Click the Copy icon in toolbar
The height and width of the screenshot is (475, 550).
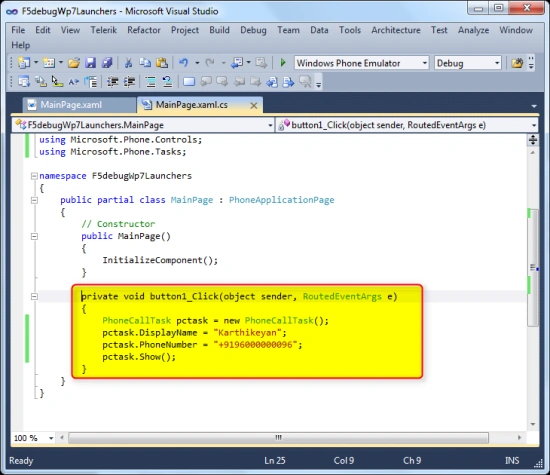coord(145,63)
